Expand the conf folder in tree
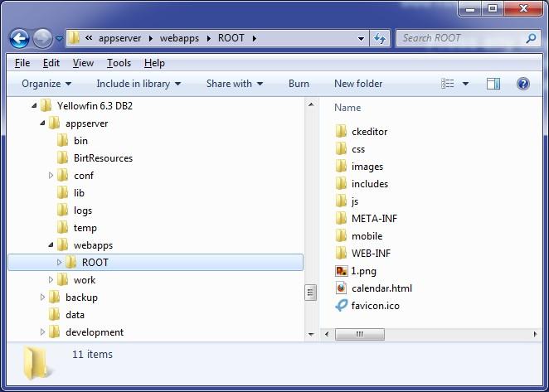Viewport: 549px width, 392px height. [51, 176]
